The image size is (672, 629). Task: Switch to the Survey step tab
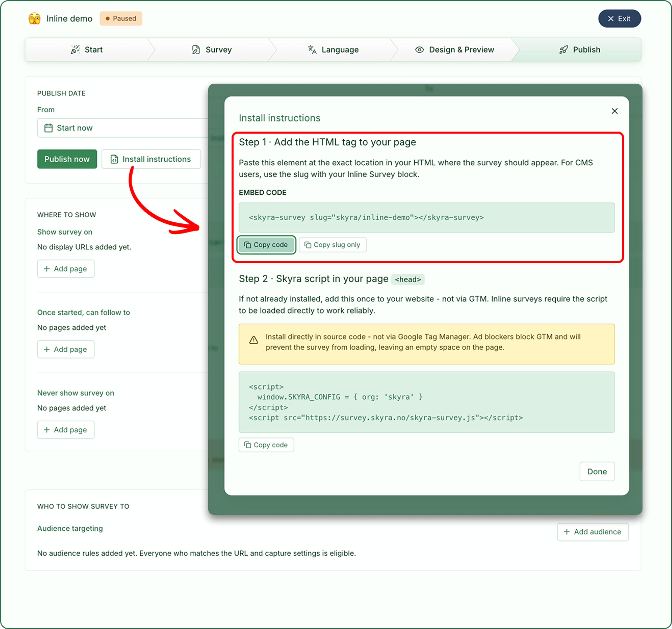212,50
